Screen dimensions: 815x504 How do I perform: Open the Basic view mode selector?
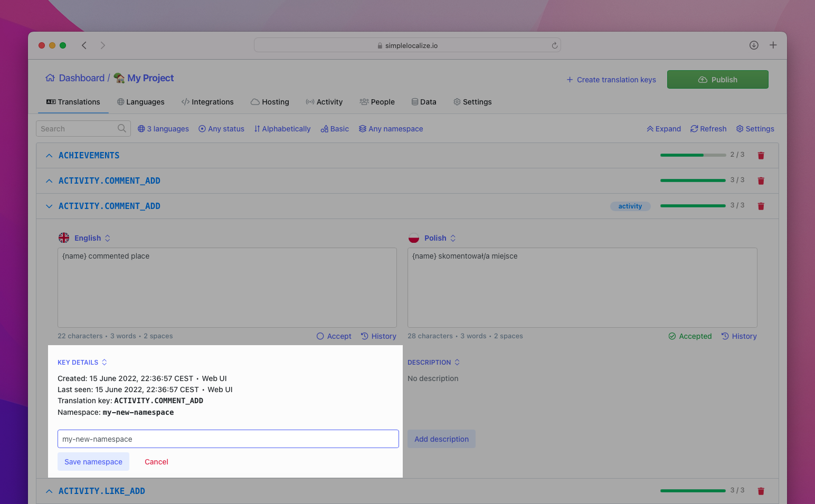point(335,129)
